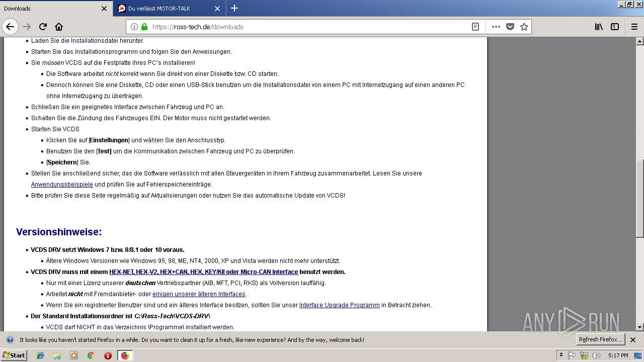
Task: Open network icon in system tray
Action: [584, 355]
